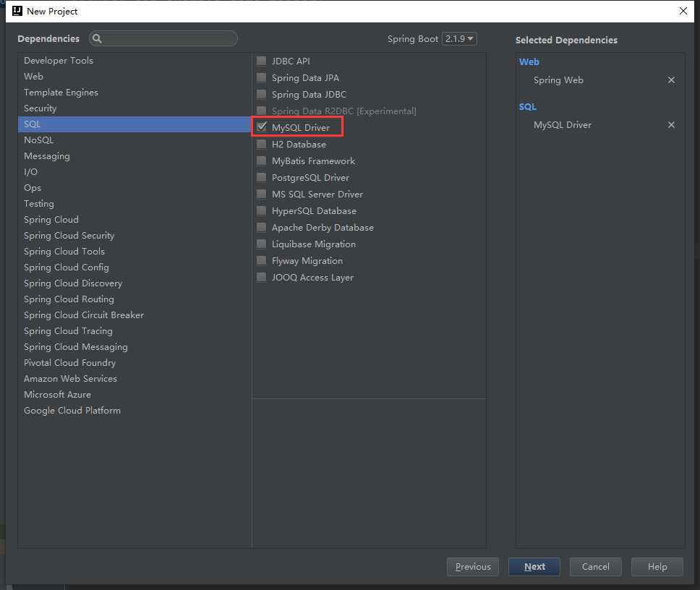Click the blue Web group header
Viewport: 700px width, 590px height.
point(529,62)
